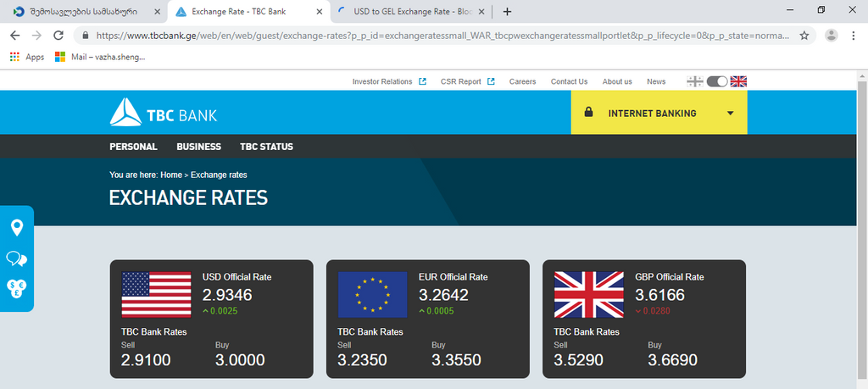Click the USD sell rate 2.9100
This screenshot has width=868, height=389.
[x=146, y=360]
